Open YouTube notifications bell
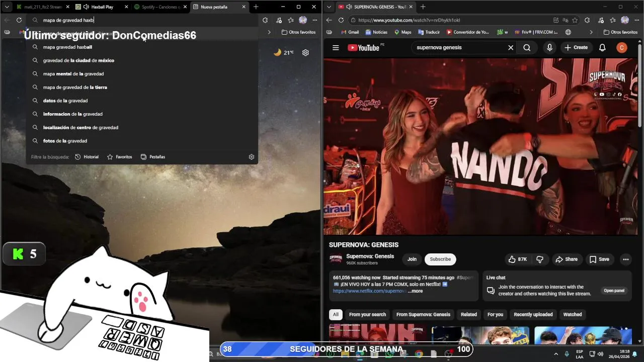Image resolution: width=644 pixels, height=362 pixels. point(602,48)
